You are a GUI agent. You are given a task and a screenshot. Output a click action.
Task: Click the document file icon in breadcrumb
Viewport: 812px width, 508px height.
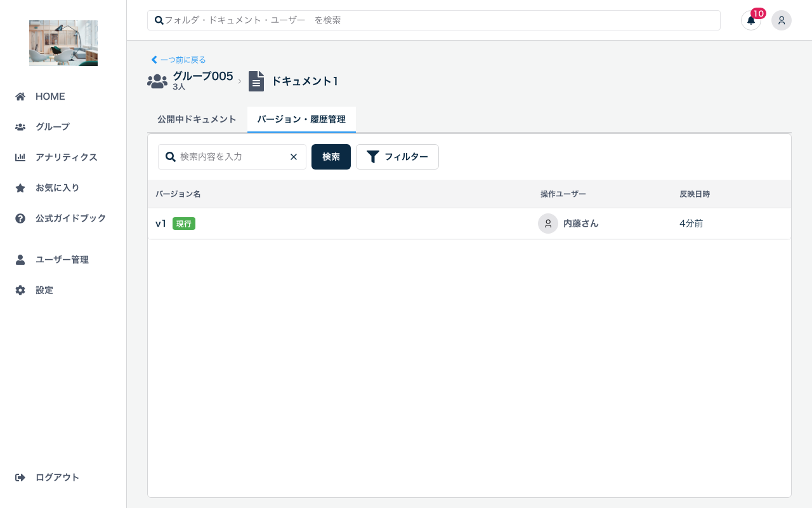(256, 81)
